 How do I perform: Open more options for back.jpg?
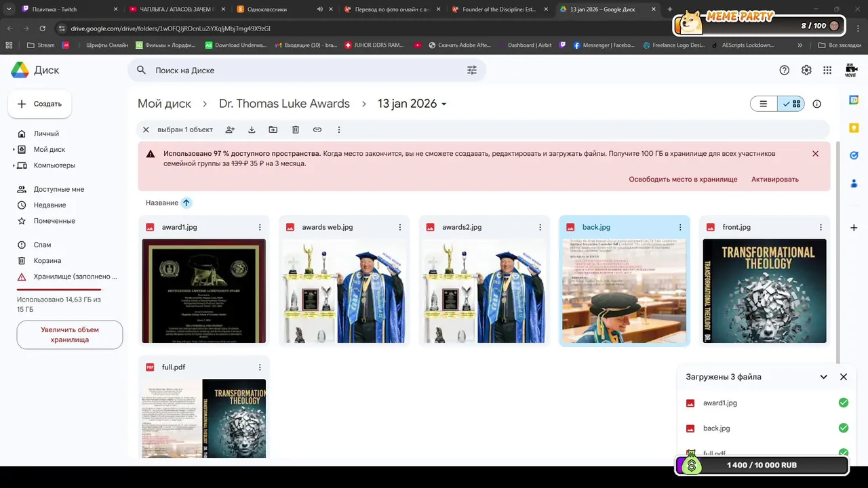[x=680, y=227]
